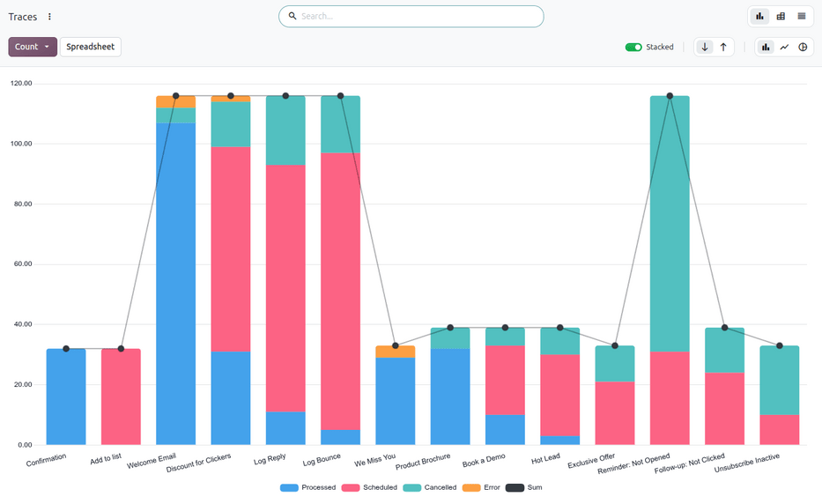The image size is (822, 504).
Task: Click We Miss You Processed segment
Action: tap(396, 401)
